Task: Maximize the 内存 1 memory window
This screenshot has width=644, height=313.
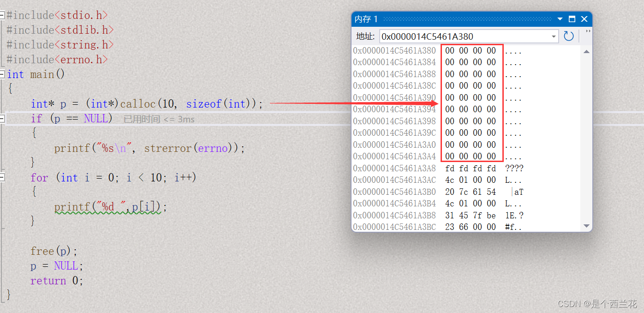Action: coord(572,19)
